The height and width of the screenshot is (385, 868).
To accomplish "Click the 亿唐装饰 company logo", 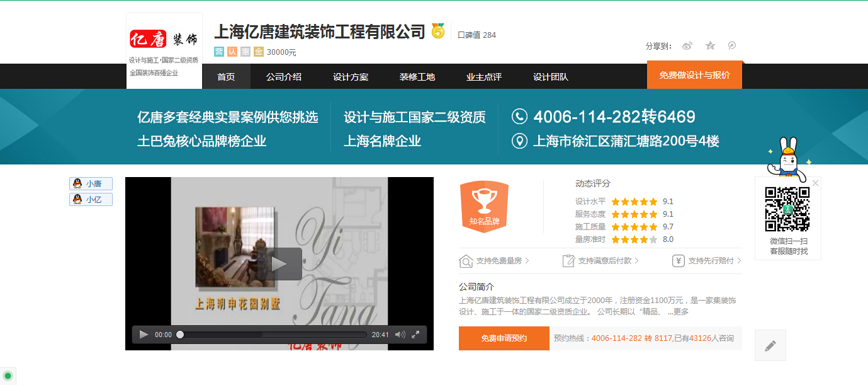I will click(164, 39).
